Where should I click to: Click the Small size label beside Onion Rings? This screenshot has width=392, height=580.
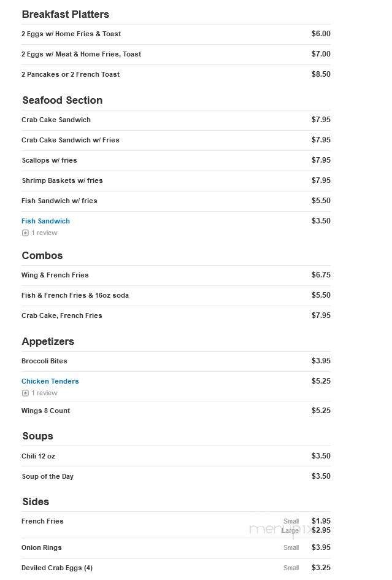[290, 547]
